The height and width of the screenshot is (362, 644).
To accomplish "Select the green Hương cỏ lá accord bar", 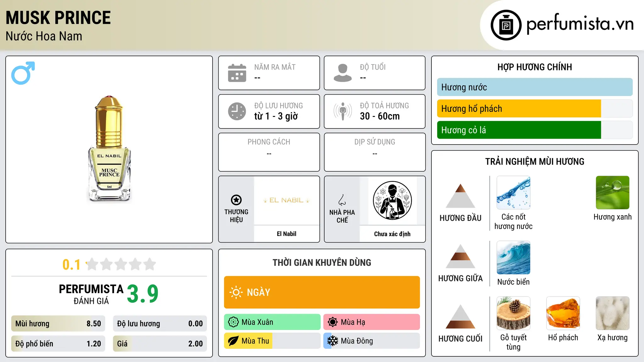I will pos(535,130).
